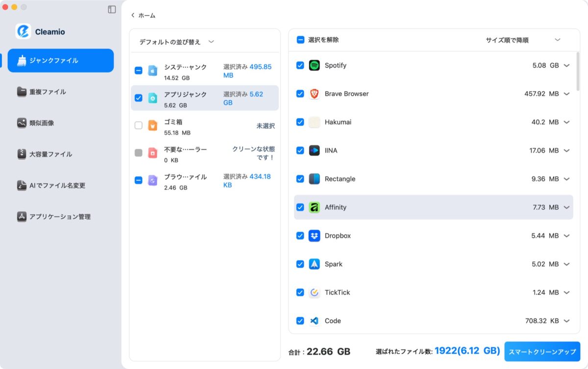This screenshot has width=588, height=369.
Task: Toggle the TickTick selection checkbox
Action: click(300, 292)
